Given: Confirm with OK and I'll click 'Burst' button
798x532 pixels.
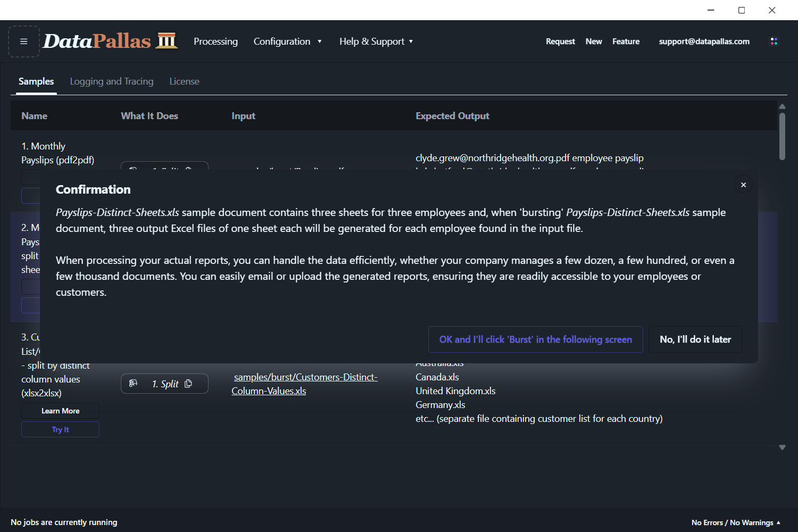Looking at the screenshot, I should click(x=536, y=339).
